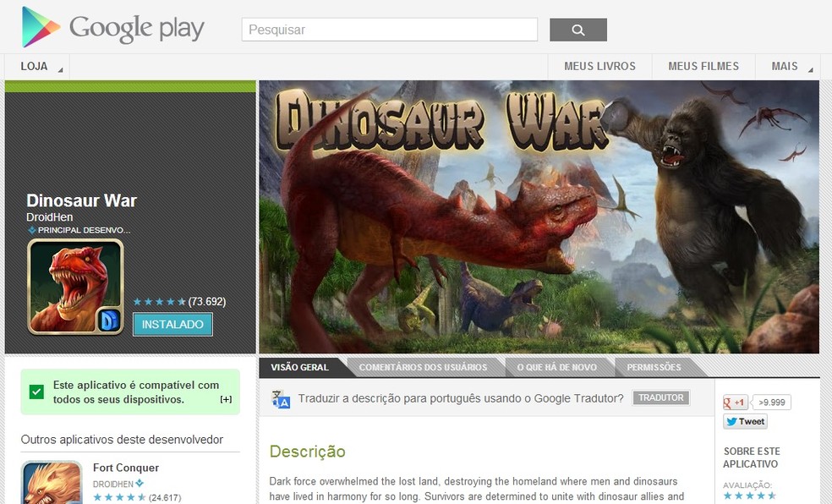Viewport: 832px width, 504px height.
Task: Click the 'Outros aplicativos deste desenvolvedor' heading
Action: click(122, 439)
